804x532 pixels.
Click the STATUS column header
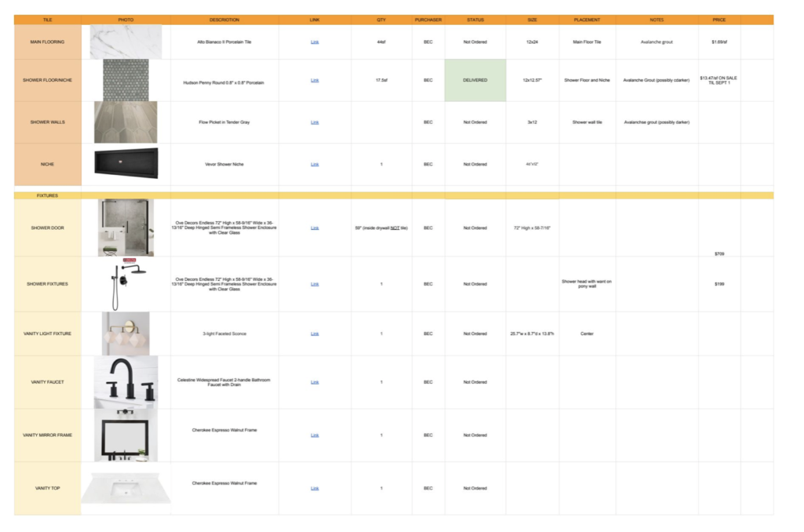[475, 20]
